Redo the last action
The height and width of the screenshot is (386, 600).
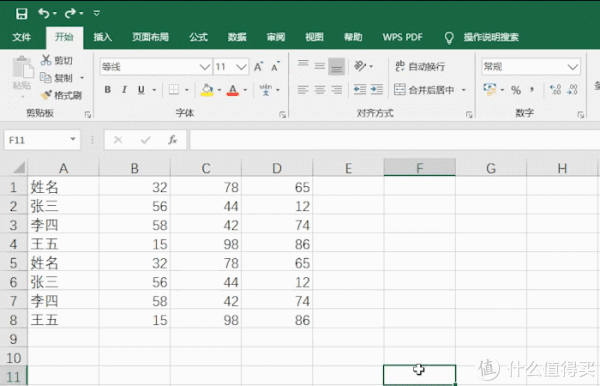coord(70,14)
